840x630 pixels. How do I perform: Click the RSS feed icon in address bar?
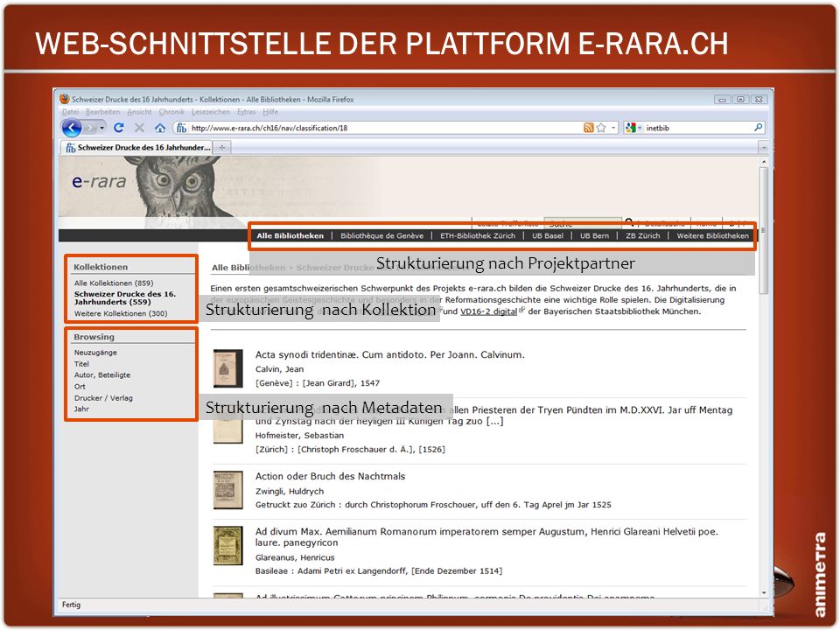tap(588, 128)
